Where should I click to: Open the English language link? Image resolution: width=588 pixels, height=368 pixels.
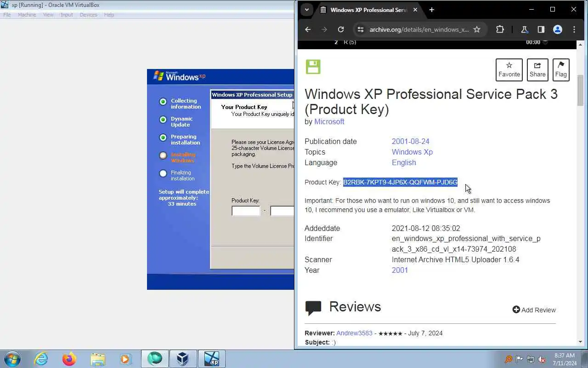pyautogui.click(x=404, y=162)
